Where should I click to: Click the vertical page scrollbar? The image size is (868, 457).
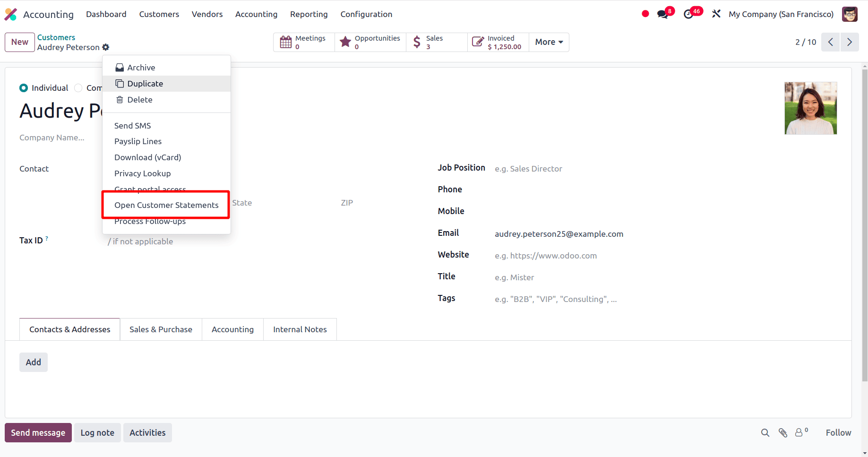(x=865, y=224)
